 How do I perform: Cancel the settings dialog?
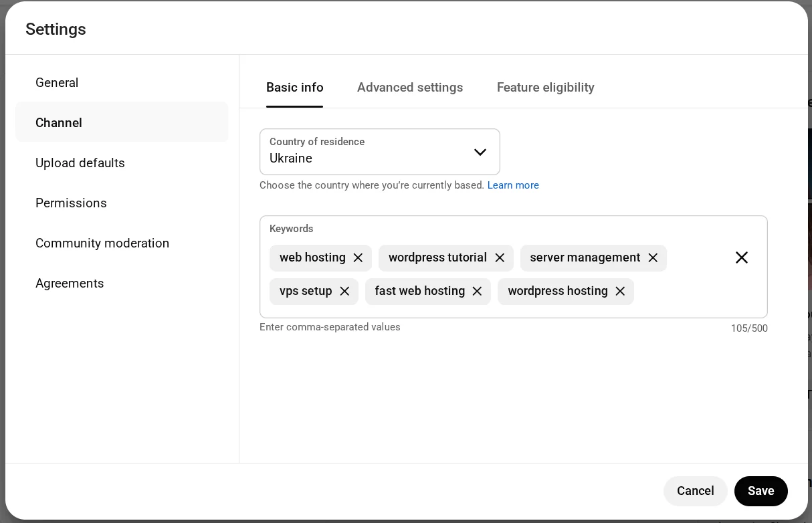(x=695, y=491)
